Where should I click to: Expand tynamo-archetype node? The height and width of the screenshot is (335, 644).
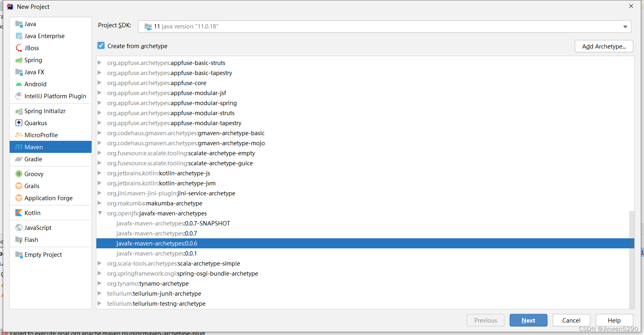point(100,283)
